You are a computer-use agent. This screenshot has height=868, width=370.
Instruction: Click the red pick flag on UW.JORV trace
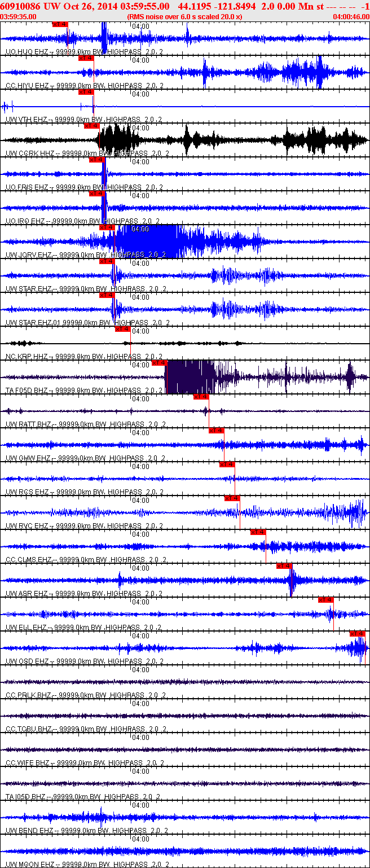pyautogui.click(x=107, y=227)
